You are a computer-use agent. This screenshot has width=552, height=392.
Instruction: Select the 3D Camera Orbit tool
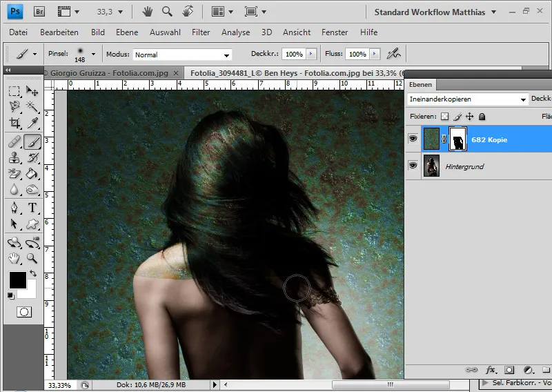click(32, 243)
